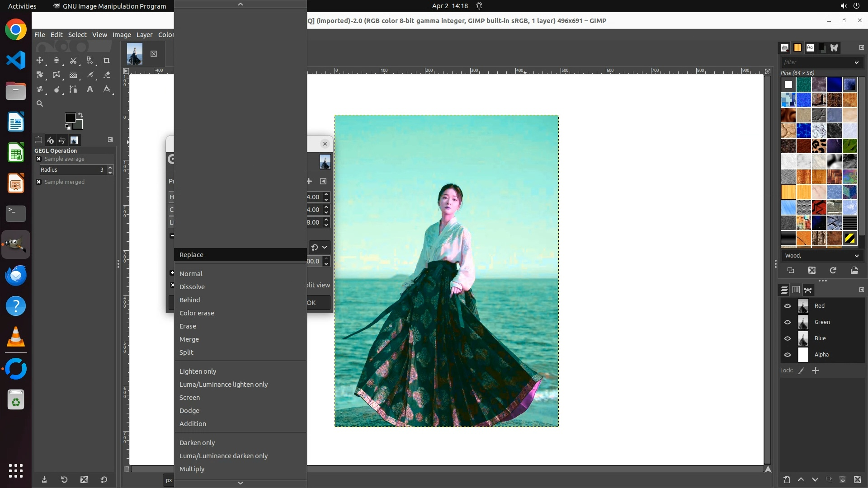Select the Eraser tool
This screenshot has width=868, height=488.
[x=107, y=75]
